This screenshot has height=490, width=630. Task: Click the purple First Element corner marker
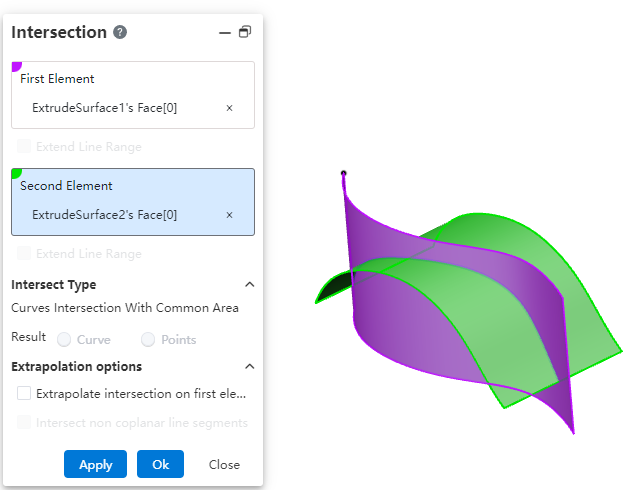[16, 67]
